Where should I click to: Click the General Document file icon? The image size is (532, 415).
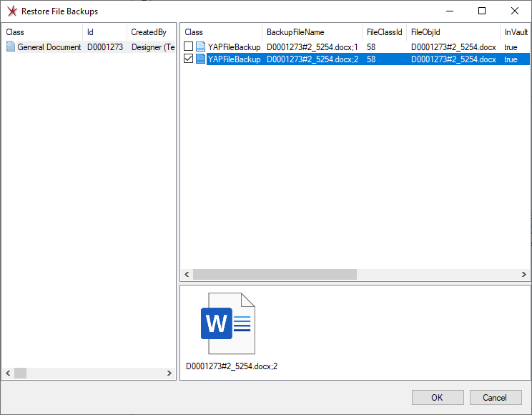tap(11, 47)
